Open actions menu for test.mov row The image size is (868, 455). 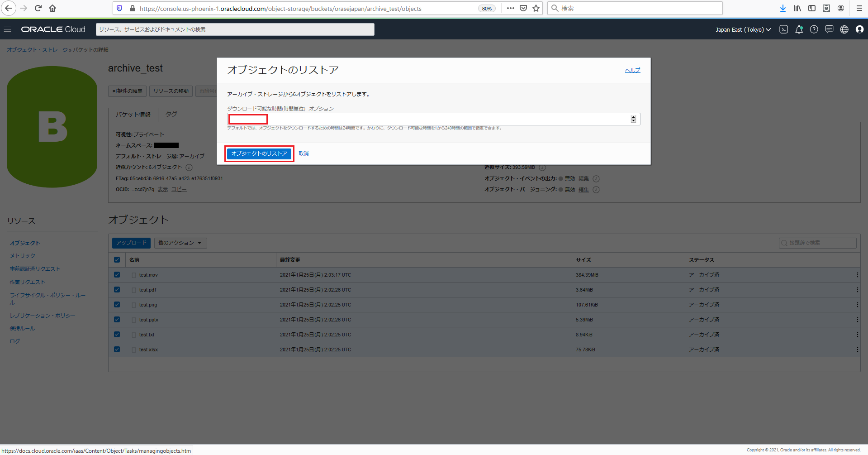pos(857,275)
